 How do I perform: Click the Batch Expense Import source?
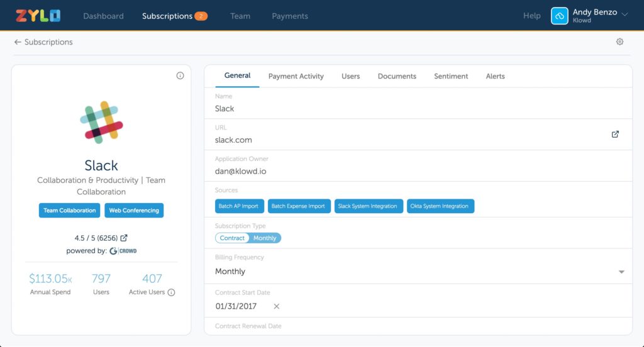point(299,206)
